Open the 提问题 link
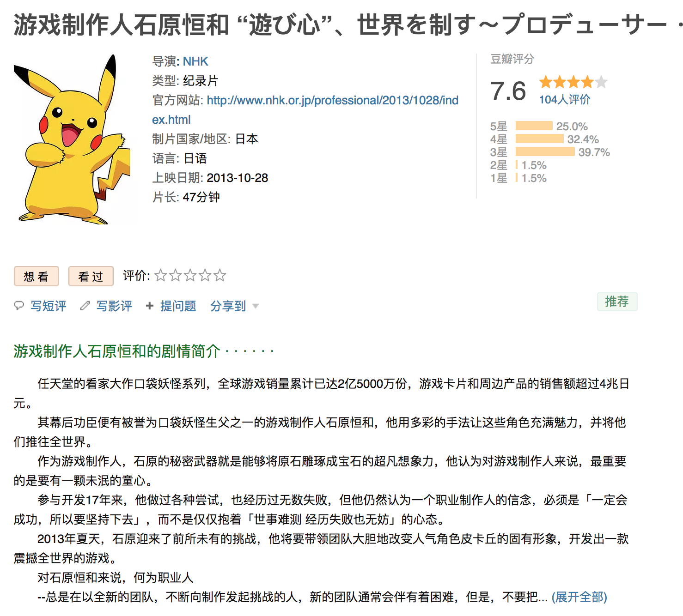The width and height of the screenshot is (683, 616). coord(178,306)
